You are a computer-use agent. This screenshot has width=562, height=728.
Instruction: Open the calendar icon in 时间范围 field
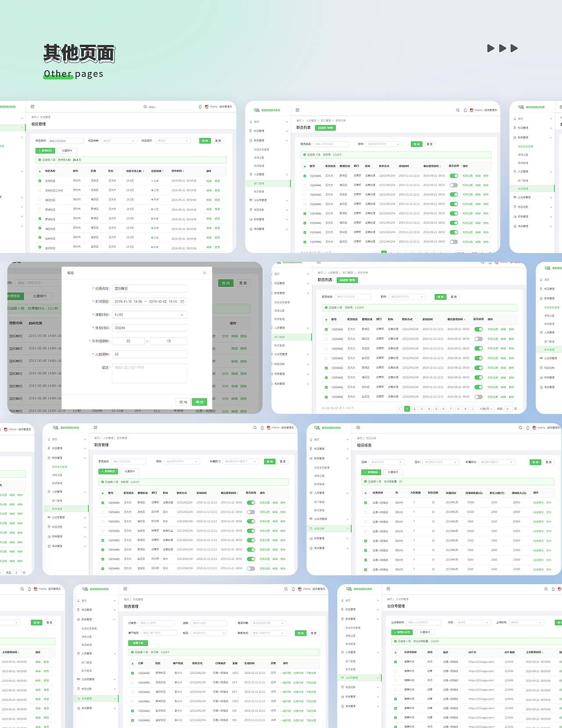pyautogui.click(x=182, y=301)
